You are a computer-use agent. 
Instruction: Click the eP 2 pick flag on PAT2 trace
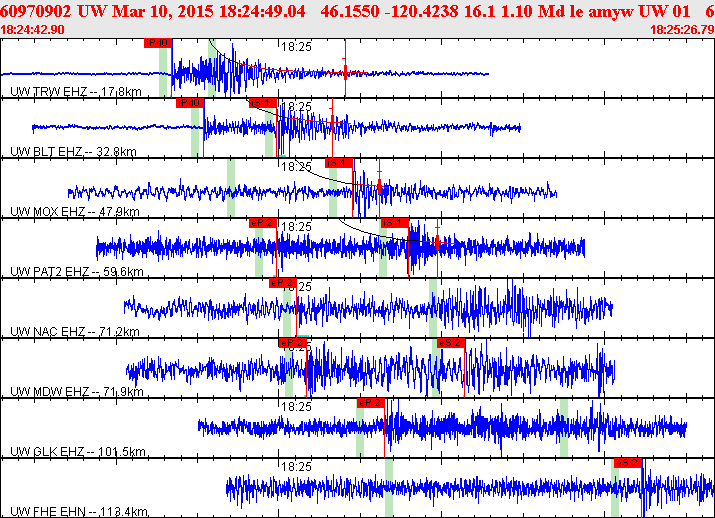coord(263,223)
